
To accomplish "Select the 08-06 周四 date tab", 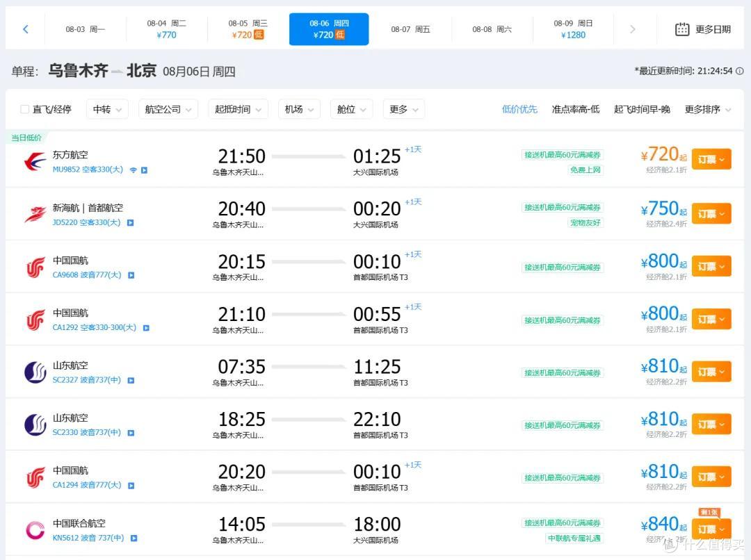I will (x=329, y=29).
